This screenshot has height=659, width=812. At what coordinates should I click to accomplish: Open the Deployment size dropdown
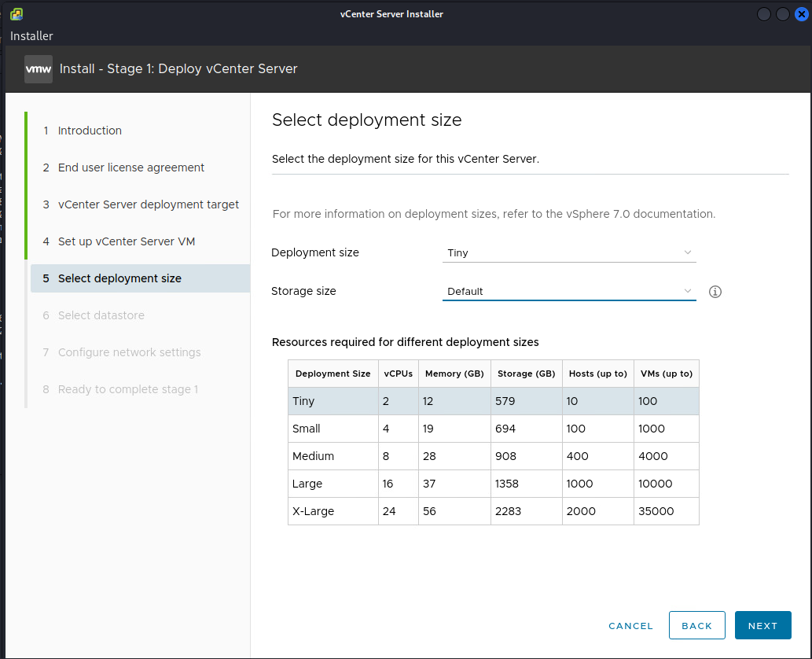[x=568, y=253]
